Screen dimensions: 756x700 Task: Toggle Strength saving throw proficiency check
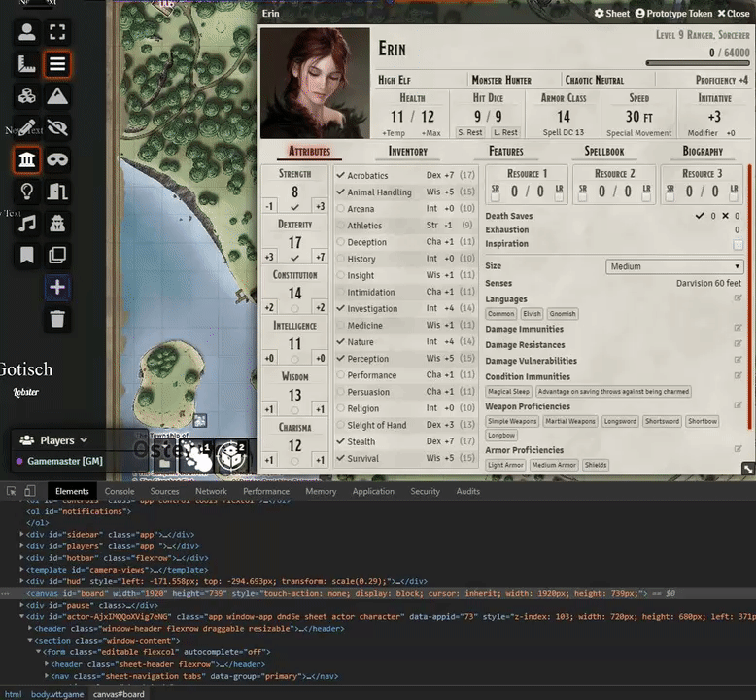pyautogui.click(x=294, y=207)
